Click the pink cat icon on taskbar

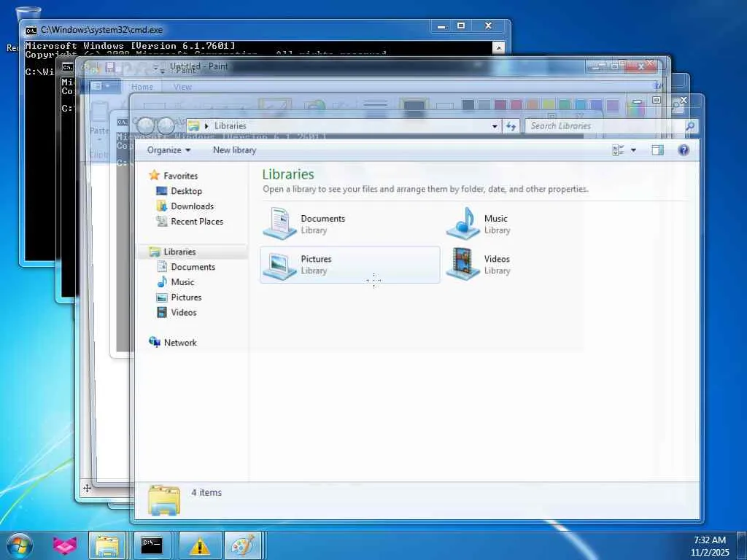click(64, 545)
